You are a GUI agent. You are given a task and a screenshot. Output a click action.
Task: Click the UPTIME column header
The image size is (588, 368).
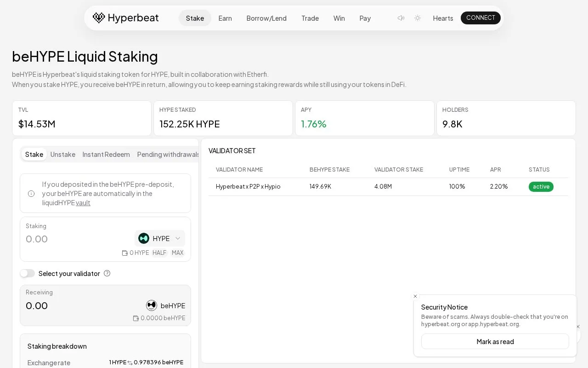click(x=459, y=170)
